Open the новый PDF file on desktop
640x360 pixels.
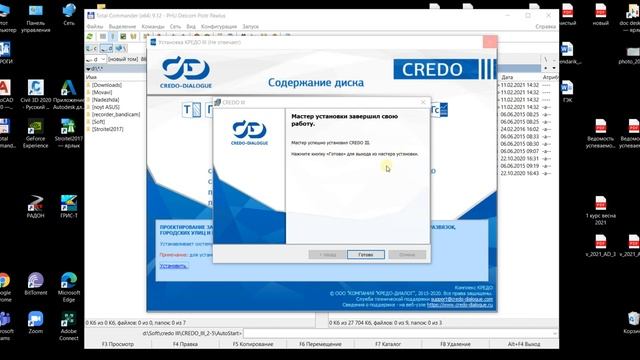point(600,15)
